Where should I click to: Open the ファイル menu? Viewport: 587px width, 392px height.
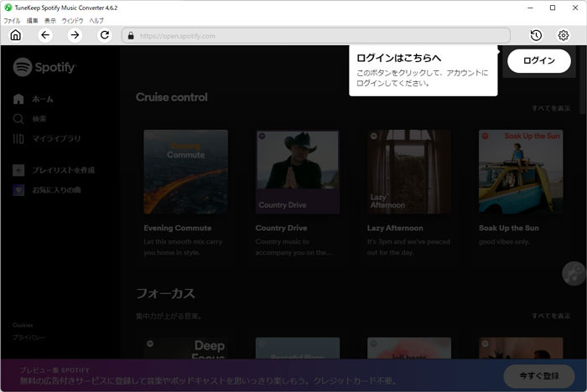(12, 21)
